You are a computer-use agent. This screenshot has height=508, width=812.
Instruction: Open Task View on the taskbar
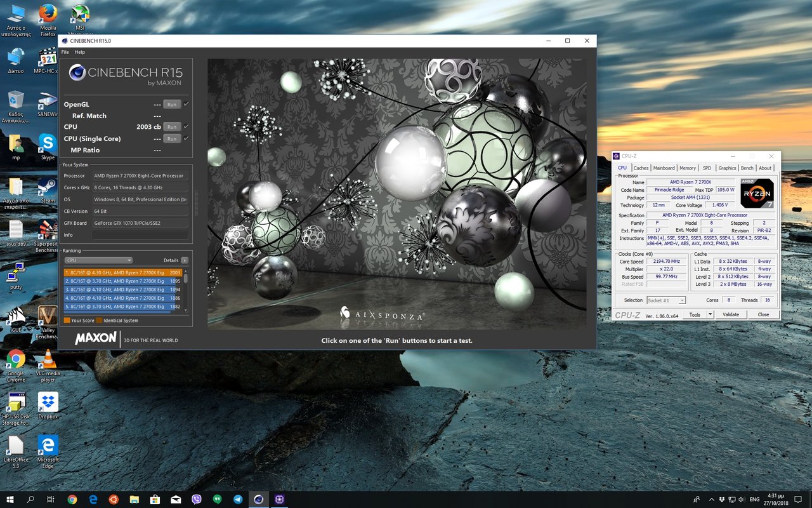(x=51, y=500)
